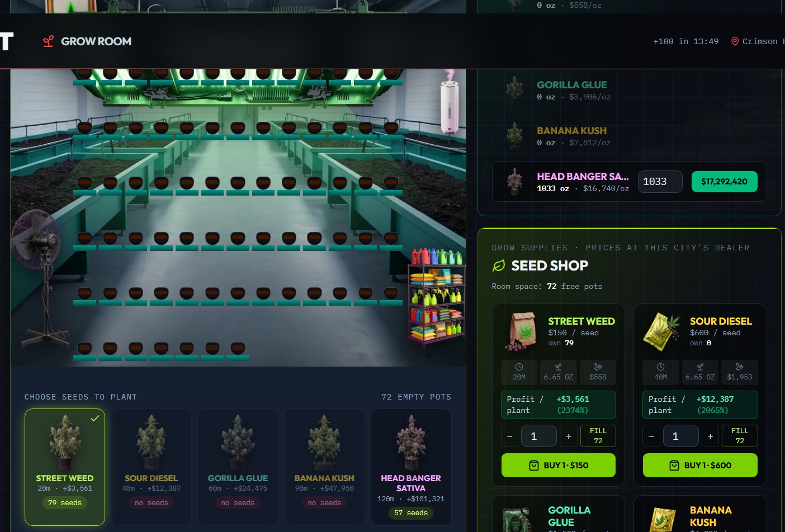Decrease Sour Diesel seed quantity
This screenshot has width=785, height=532.
click(651, 436)
